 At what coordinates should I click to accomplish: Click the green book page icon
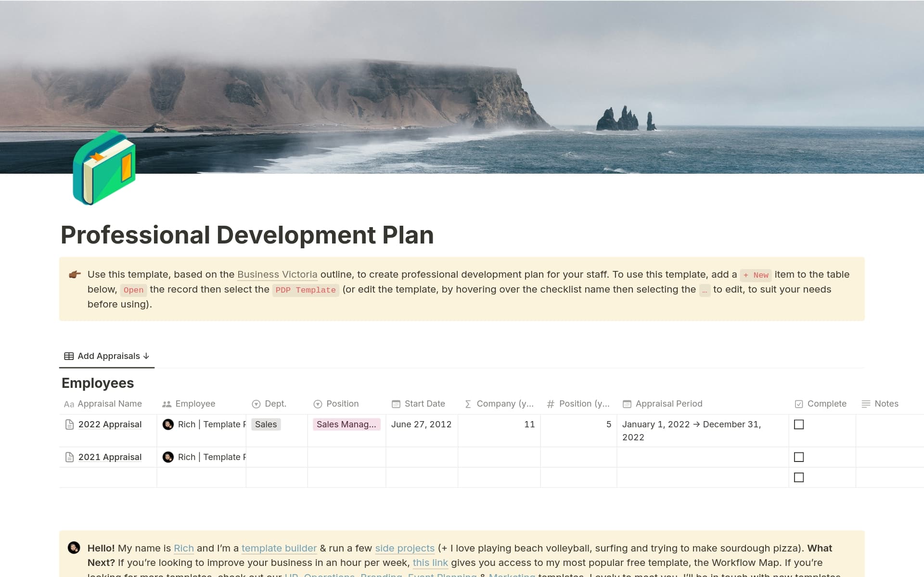tap(104, 167)
